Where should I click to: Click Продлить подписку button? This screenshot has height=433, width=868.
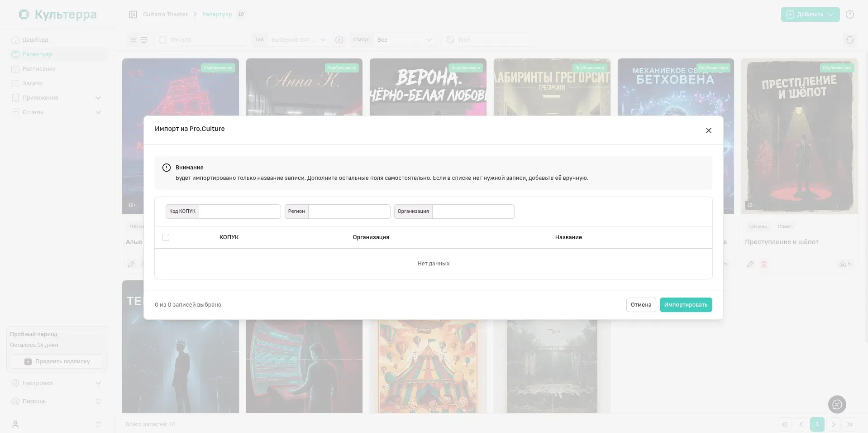click(x=57, y=361)
